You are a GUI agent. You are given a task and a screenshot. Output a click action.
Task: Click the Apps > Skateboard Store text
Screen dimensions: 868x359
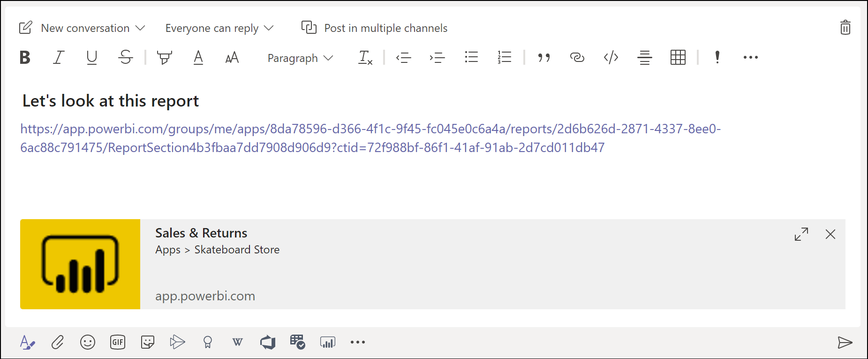[x=218, y=250]
